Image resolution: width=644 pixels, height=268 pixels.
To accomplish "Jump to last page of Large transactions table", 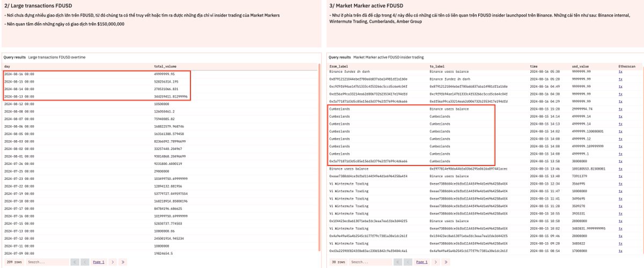I will (123, 262).
